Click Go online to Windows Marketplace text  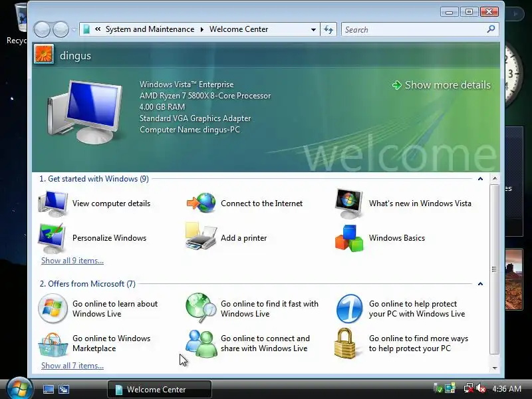pos(111,343)
